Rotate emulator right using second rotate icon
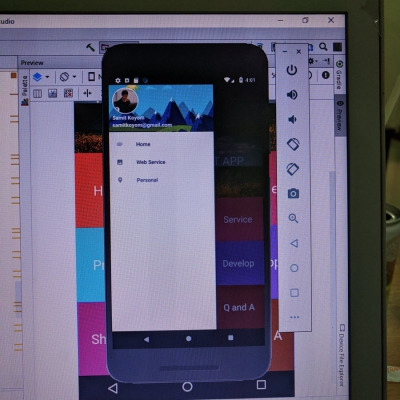Image resolution: width=400 pixels, height=400 pixels. pyautogui.click(x=293, y=169)
